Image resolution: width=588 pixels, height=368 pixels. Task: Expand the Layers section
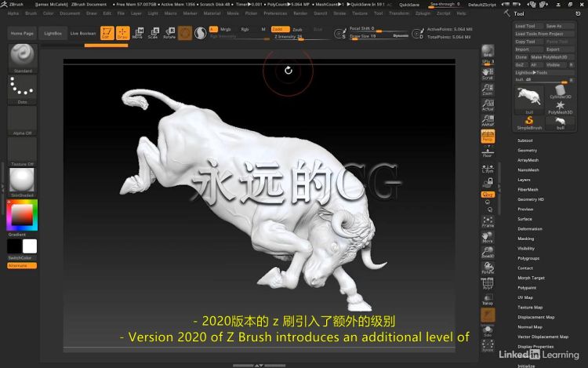click(x=524, y=180)
